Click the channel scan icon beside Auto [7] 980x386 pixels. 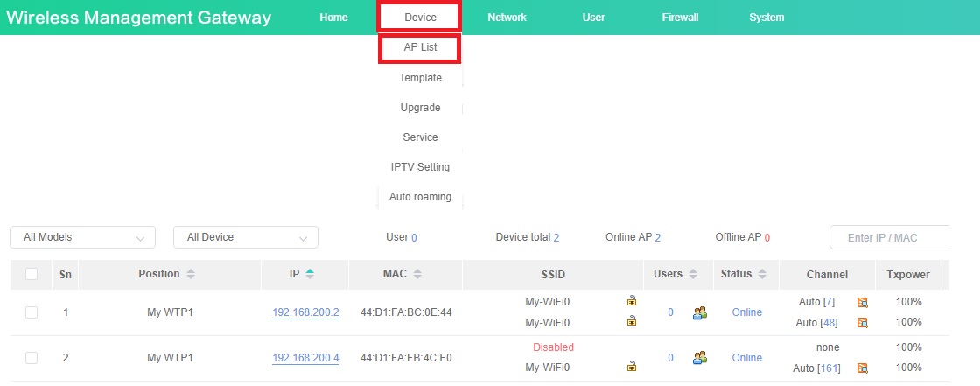pos(862,302)
